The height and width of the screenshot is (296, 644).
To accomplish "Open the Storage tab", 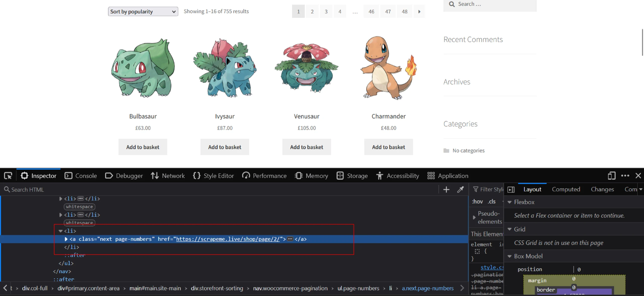I will 352,176.
